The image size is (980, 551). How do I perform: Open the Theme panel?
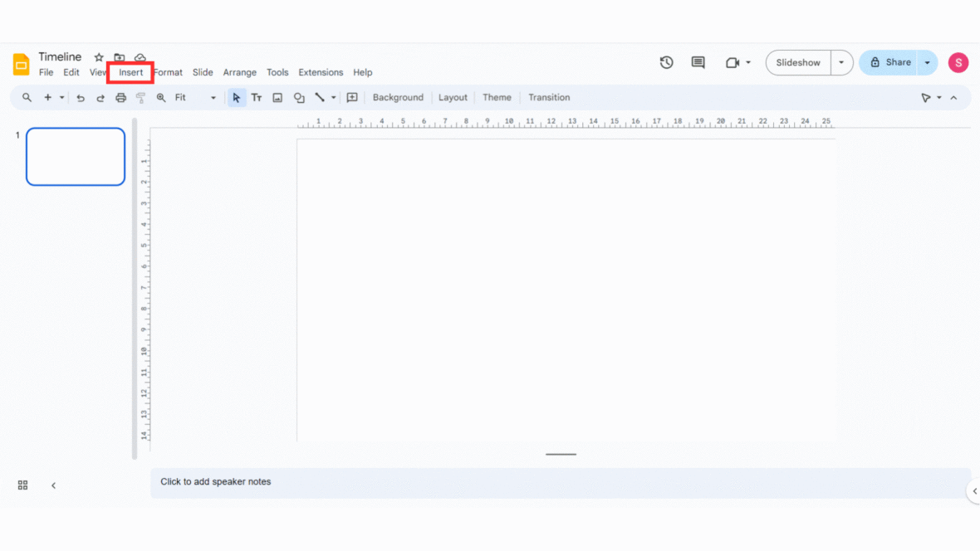497,97
